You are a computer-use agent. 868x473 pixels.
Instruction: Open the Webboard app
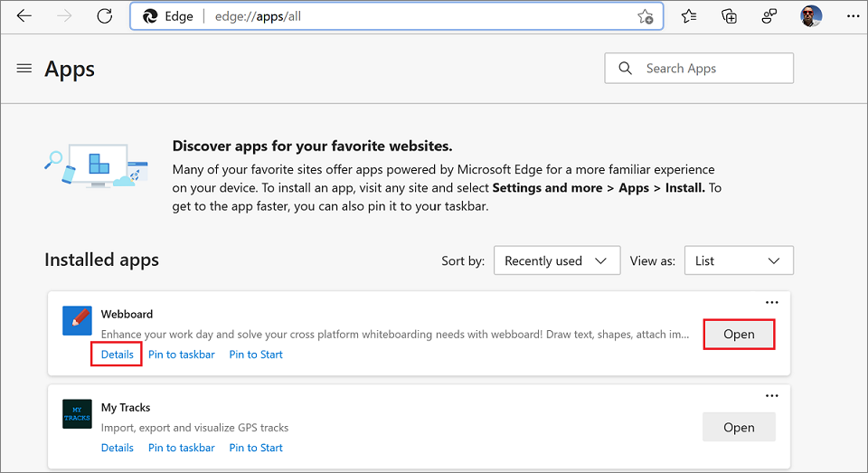739,334
